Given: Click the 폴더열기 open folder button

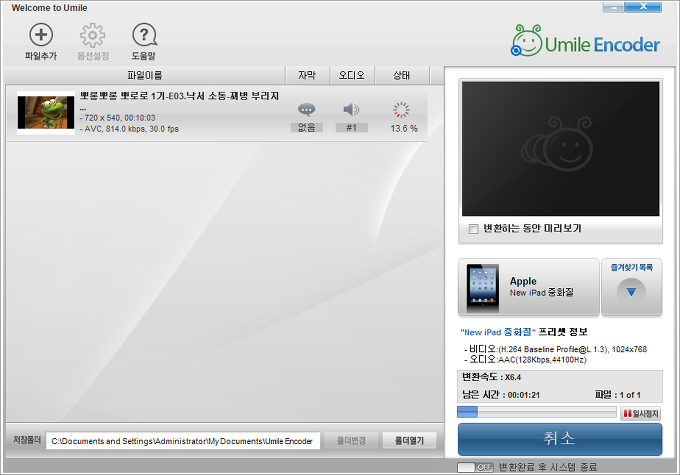Looking at the screenshot, I should click(409, 441).
